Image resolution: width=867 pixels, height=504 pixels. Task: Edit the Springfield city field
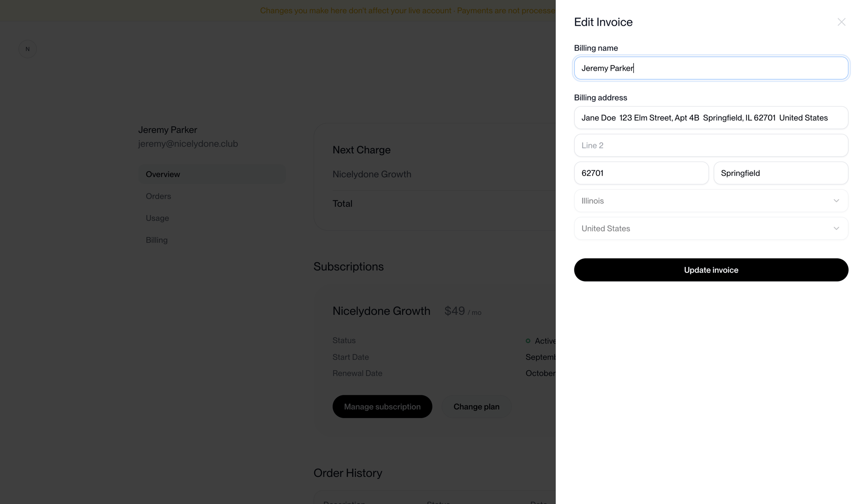[x=781, y=173]
